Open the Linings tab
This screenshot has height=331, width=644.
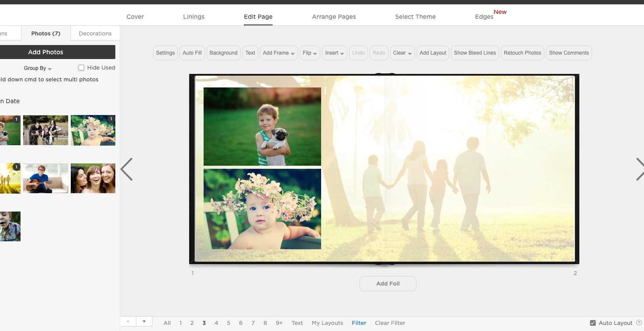coord(194,17)
